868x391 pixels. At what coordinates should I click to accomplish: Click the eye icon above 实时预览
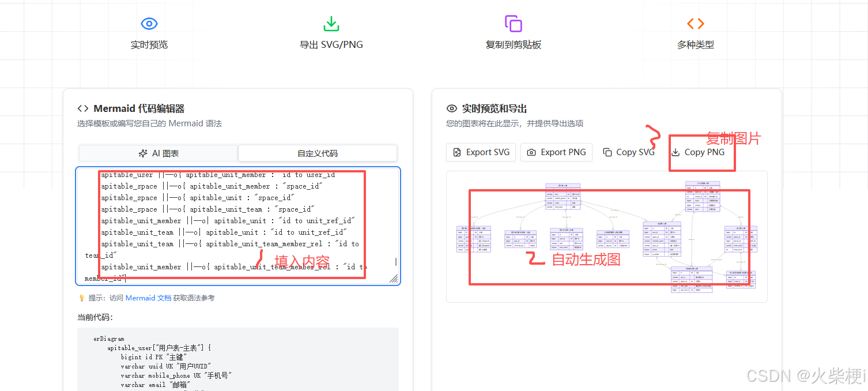click(x=149, y=24)
